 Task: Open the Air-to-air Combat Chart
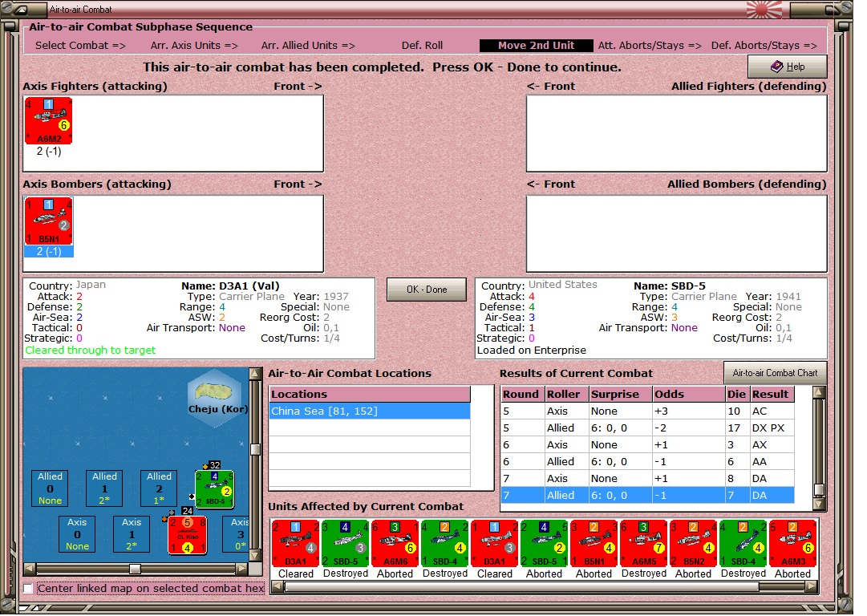(775, 373)
